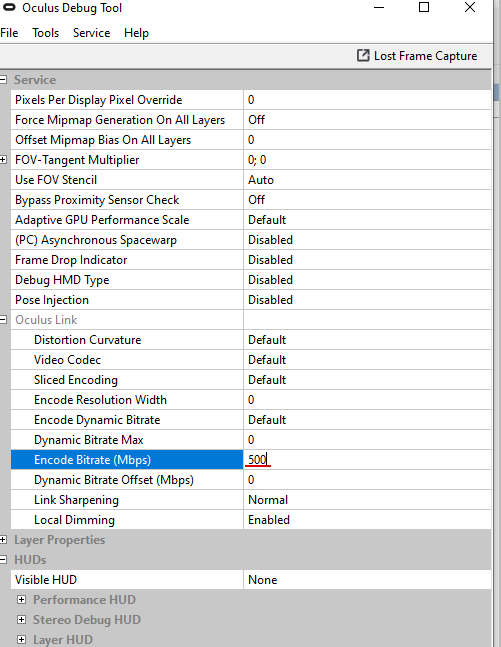Collapse the HUDs section
Image resolution: width=501 pixels, height=647 pixels.
click(3, 560)
